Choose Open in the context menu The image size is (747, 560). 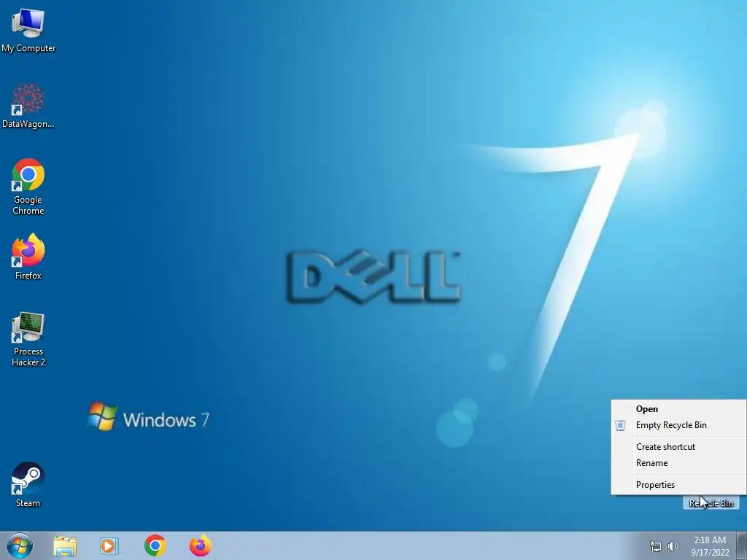tap(679, 409)
